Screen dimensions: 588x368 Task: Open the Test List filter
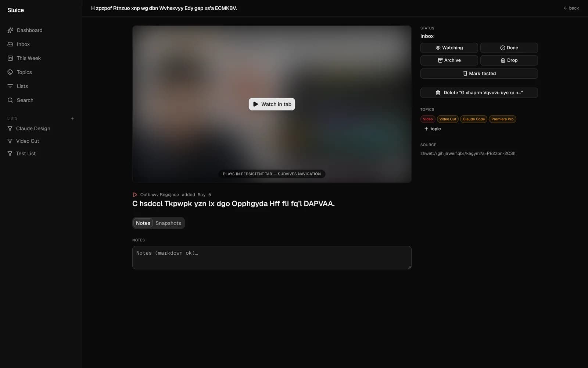[22, 153]
